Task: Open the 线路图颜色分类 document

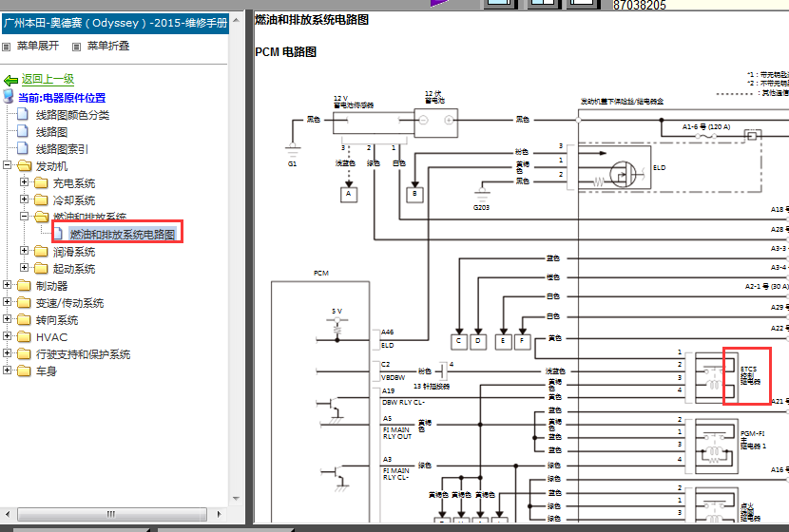Action: pyautogui.click(x=72, y=115)
